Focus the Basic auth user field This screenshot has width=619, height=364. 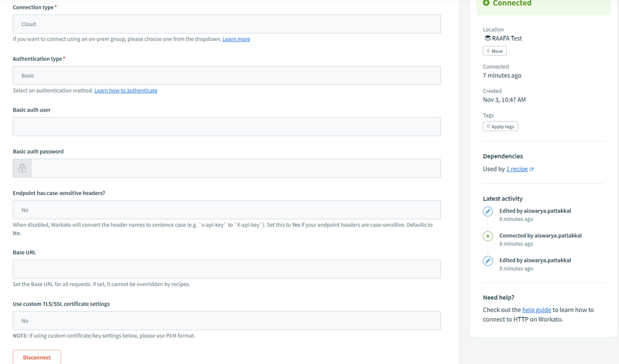tap(227, 127)
